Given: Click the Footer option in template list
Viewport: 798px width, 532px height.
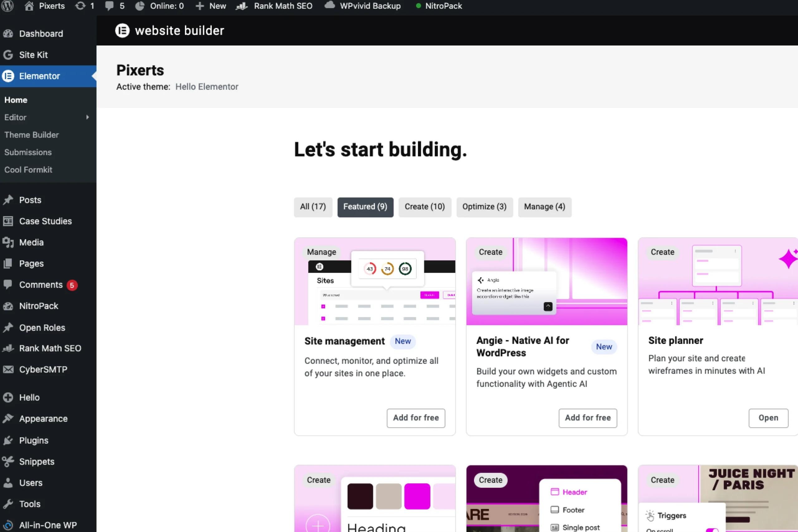Looking at the screenshot, I should 568,510.
